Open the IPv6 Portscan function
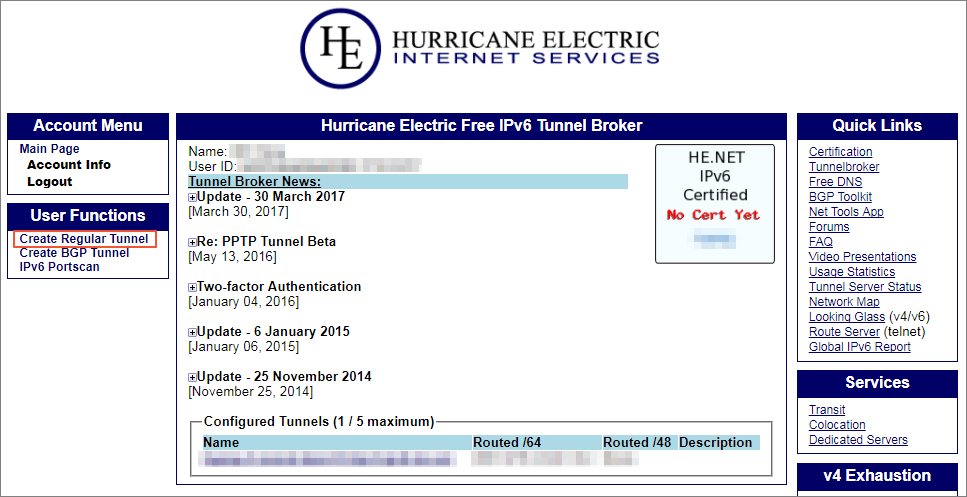 (59, 267)
